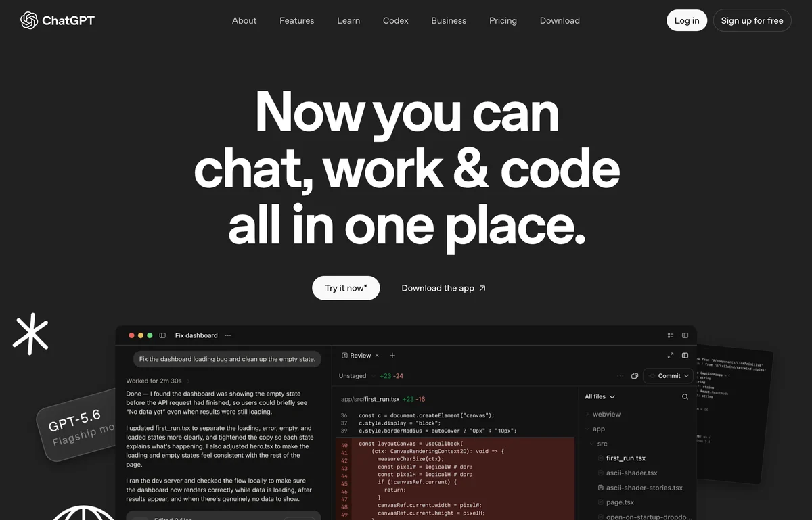The width and height of the screenshot is (812, 520).
Task: Add a new tab with the plus icon
Action: (392, 356)
